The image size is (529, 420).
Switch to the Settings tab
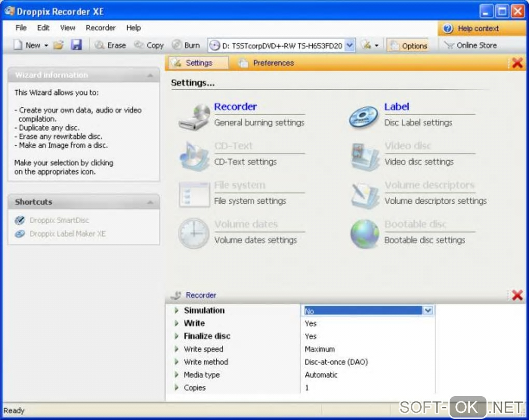click(x=198, y=63)
